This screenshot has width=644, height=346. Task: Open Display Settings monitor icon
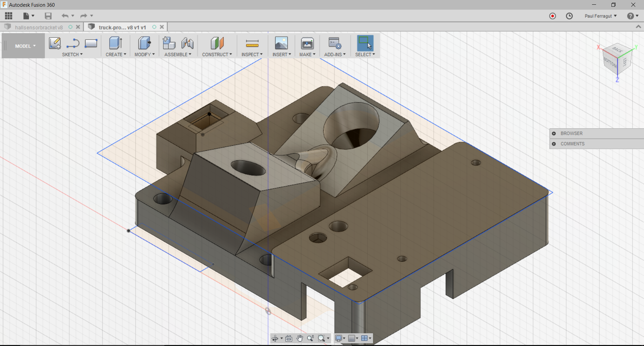339,338
